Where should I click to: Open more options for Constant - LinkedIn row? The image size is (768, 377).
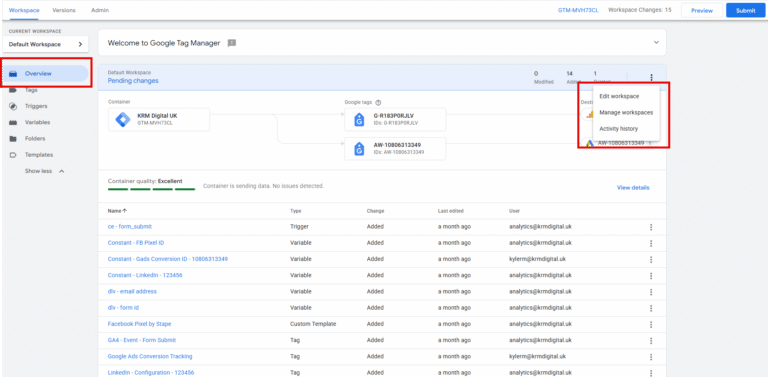(651, 276)
